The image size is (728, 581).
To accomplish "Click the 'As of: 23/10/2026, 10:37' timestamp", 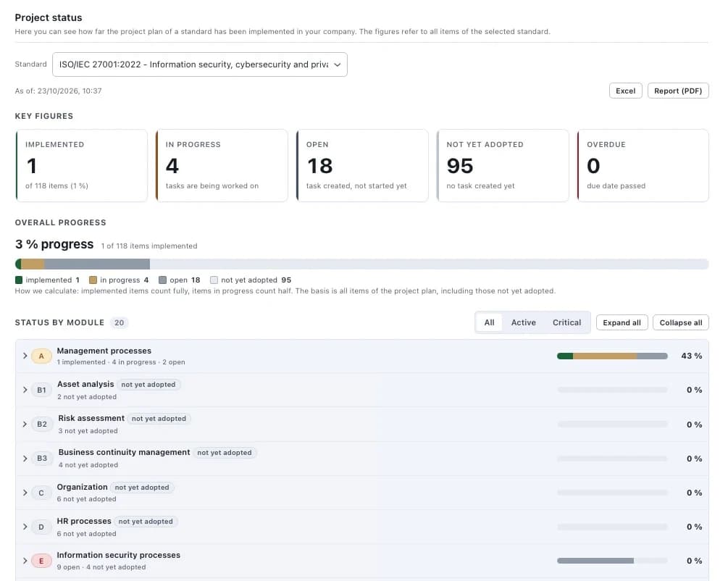I will pyautogui.click(x=58, y=91).
